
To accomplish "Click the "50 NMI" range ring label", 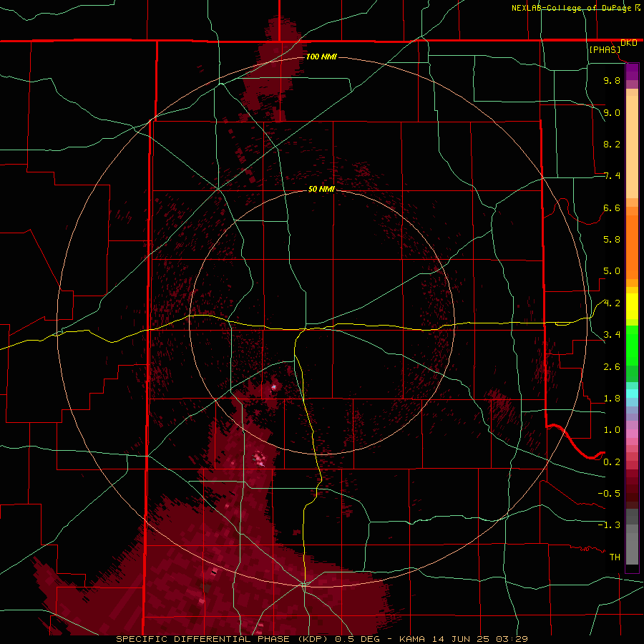I will (321, 190).
